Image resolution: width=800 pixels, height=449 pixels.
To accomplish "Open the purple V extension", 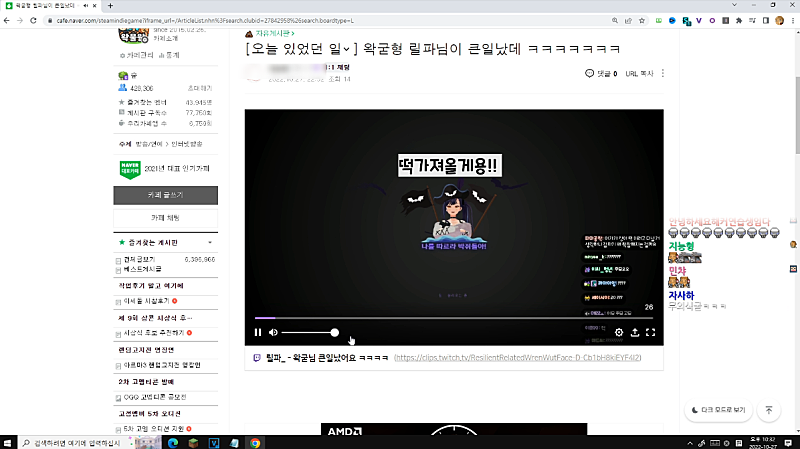I will point(698,20).
